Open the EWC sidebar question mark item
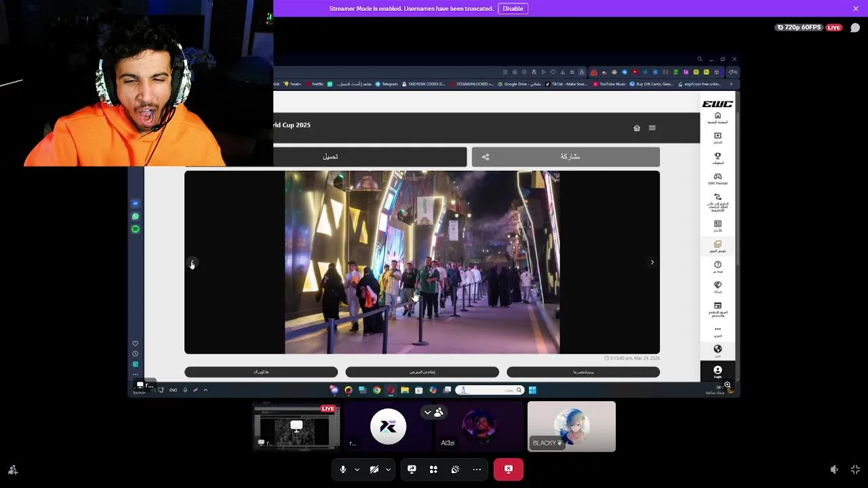The image size is (868, 488). [x=717, y=267]
